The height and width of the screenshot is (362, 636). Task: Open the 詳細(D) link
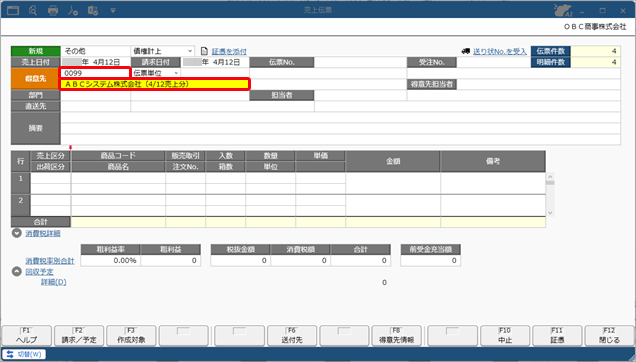click(x=53, y=282)
